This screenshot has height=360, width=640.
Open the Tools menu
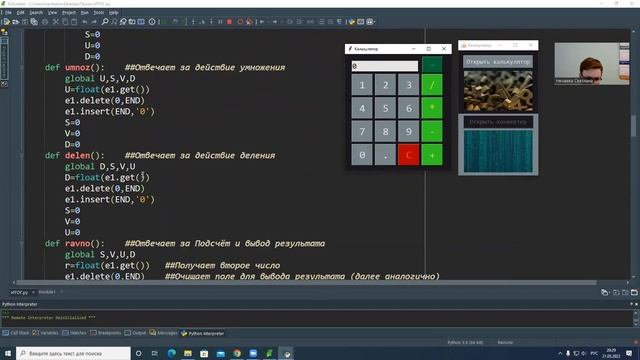[x=98, y=13]
